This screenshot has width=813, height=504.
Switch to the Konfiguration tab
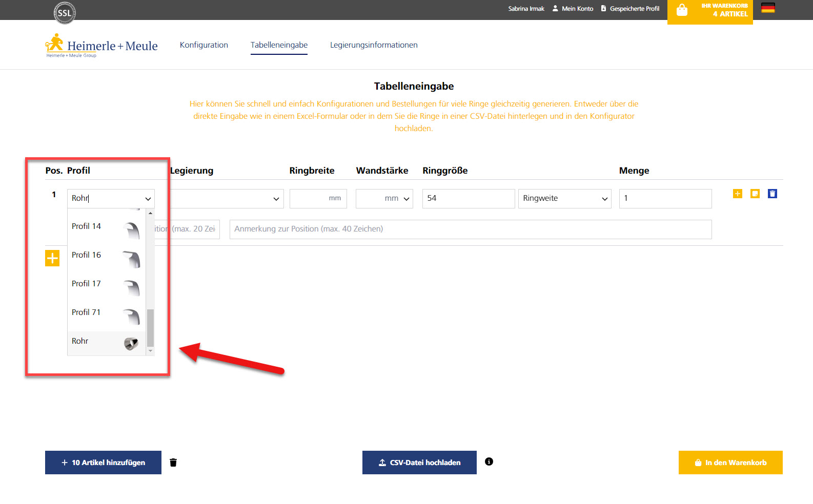pos(204,45)
